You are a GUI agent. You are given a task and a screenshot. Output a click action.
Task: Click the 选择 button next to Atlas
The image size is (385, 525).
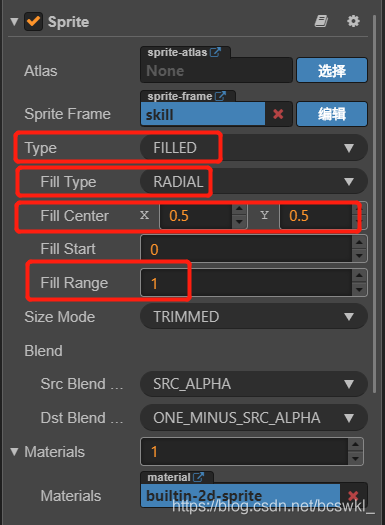[x=332, y=70]
